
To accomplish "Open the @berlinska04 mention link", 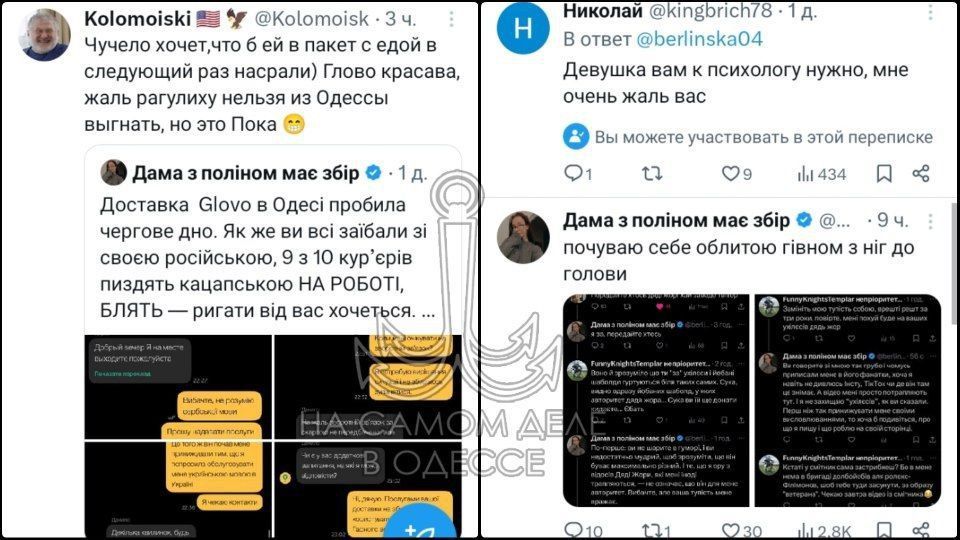I will click(699, 39).
